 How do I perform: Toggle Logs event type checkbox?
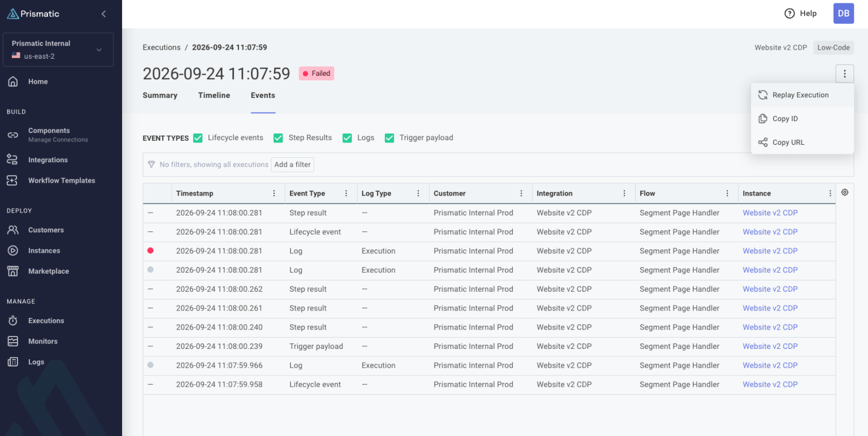(347, 138)
